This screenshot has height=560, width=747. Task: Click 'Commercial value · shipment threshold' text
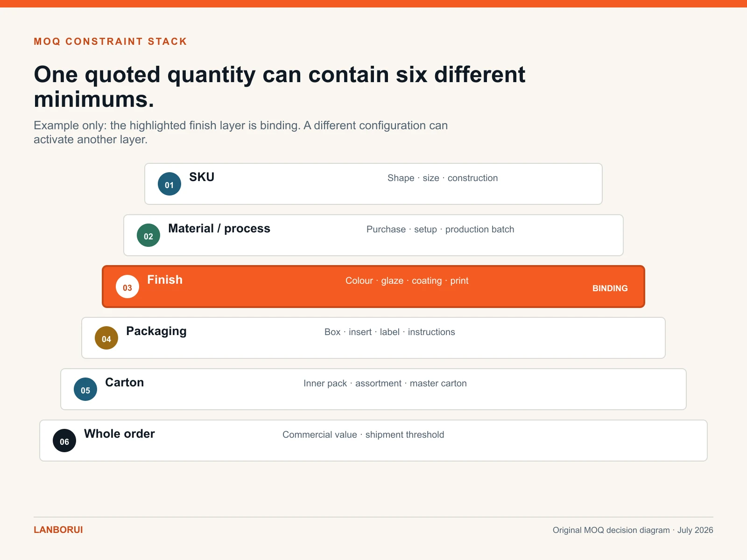tap(363, 435)
